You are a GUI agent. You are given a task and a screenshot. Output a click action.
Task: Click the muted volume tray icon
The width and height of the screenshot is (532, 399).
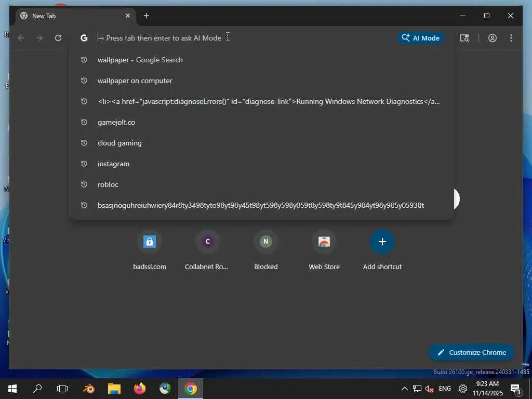429,389
